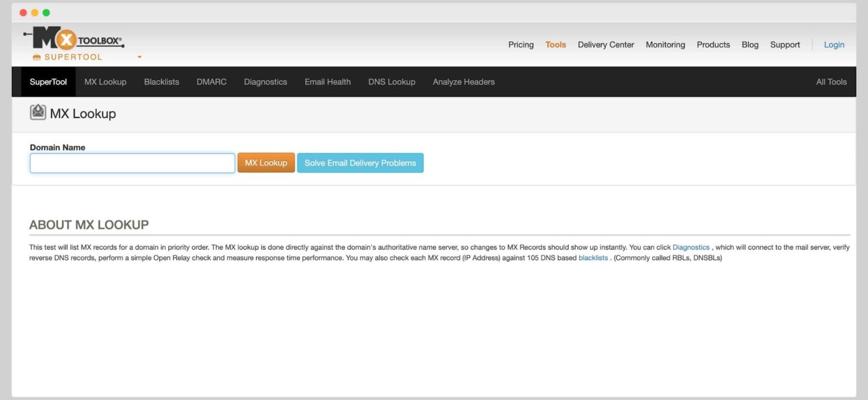Click the Domain Name input field
868x400 pixels.
(132, 163)
